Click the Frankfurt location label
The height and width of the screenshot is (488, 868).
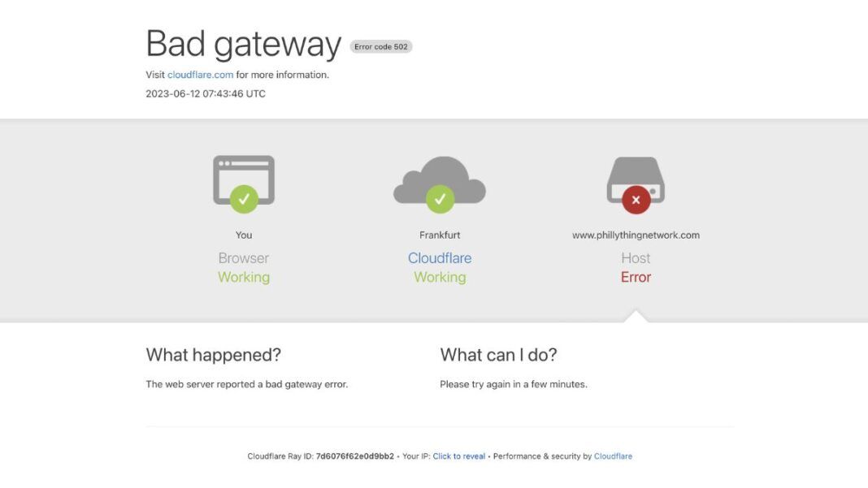(x=440, y=235)
